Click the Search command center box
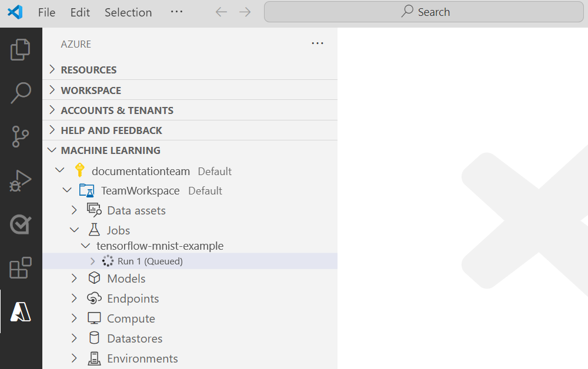 (x=423, y=12)
